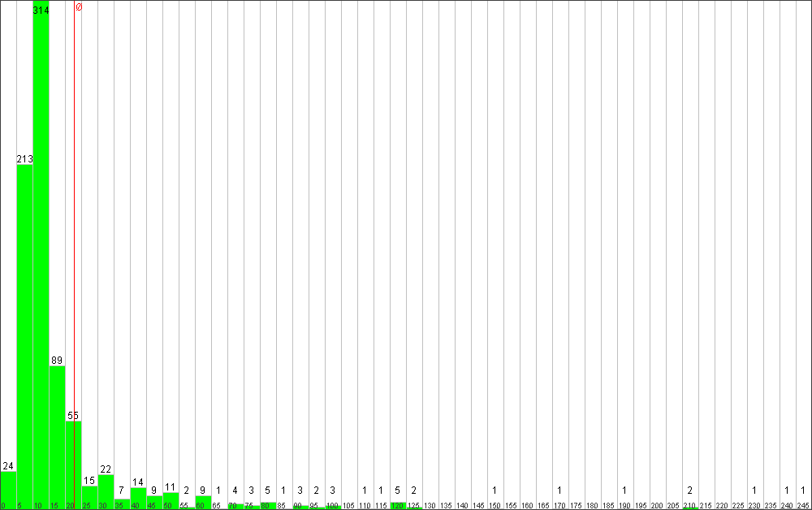Image resolution: width=812 pixels, height=510 pixels.
Task: Click the red Ø average symbol
Action: point(79,7)
